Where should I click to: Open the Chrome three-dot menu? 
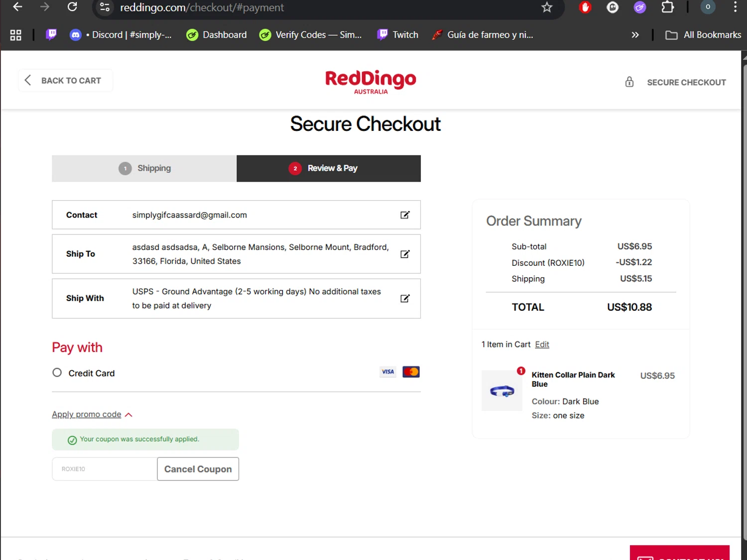pyautogui.click(x=735, y=7)
